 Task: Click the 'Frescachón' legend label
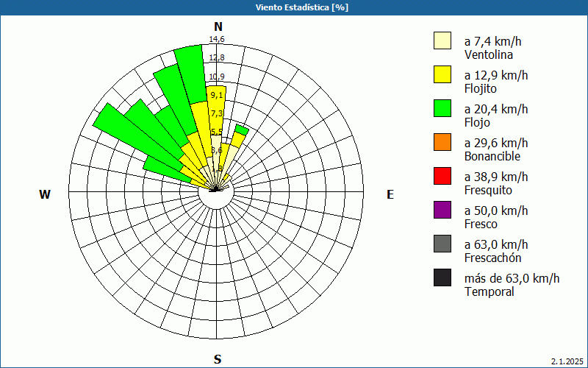click(x=492, y=258)
